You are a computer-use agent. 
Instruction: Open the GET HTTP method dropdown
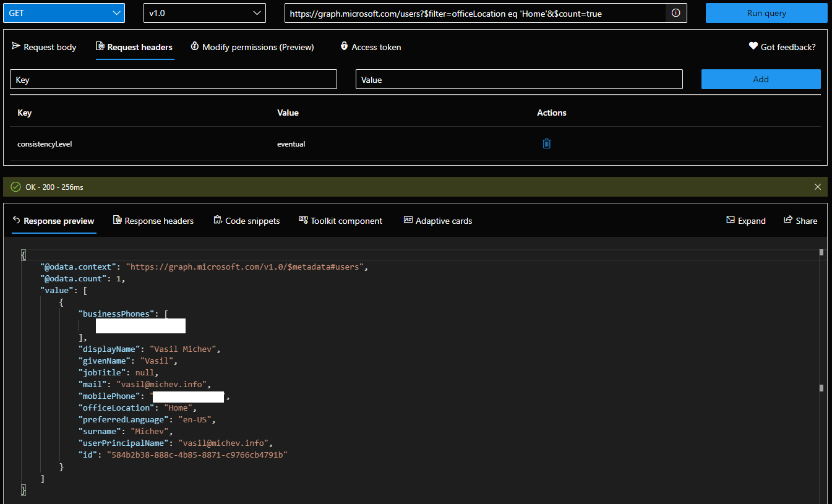tap(64, 13)
